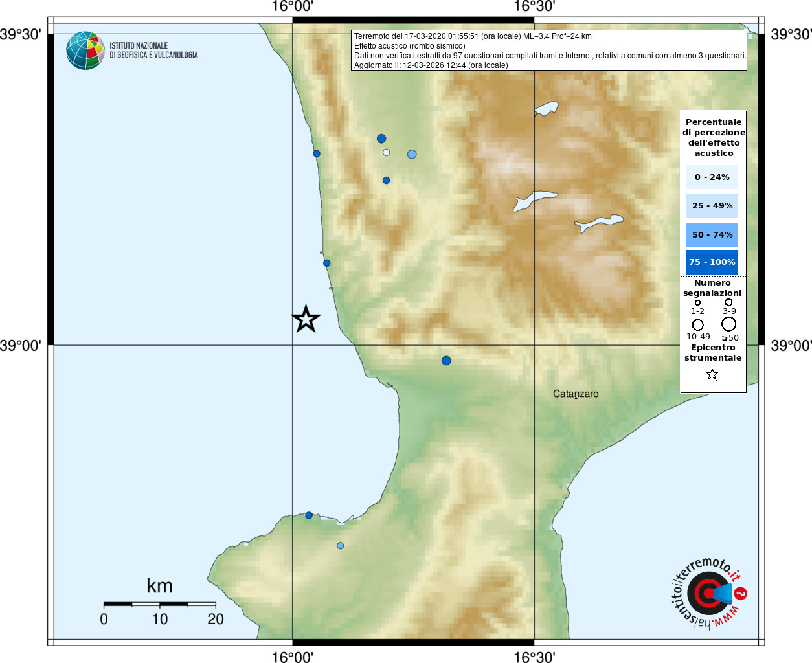
Task: Click the blue marker nearest to Catanzaro
Action: (446, 361)
